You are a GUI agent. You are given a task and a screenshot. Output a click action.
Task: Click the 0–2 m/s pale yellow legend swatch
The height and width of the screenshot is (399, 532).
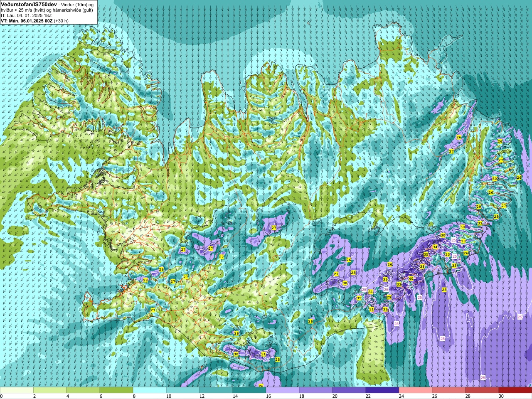(x=17, y=391)
